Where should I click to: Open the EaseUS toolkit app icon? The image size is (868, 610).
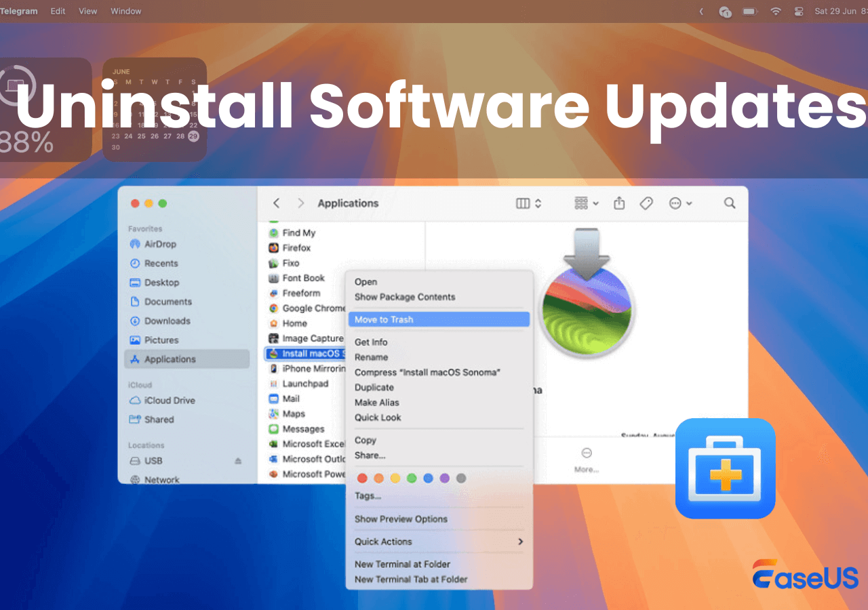pyautogui.click(x=725, y=468)
